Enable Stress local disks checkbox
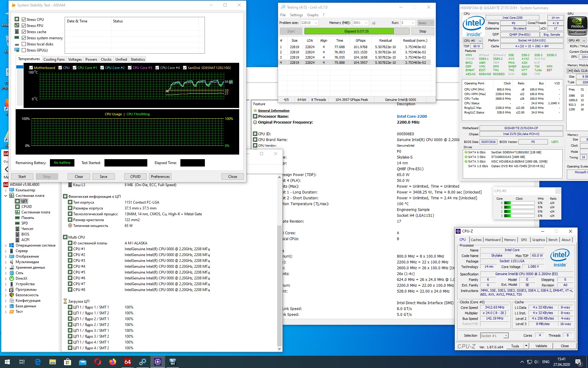This screenshot has width=588, height=368. point(24,44)
